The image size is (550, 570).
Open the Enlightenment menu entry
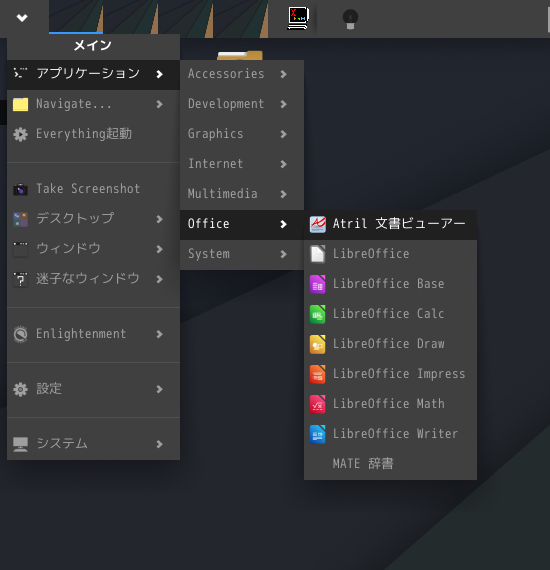coord(93,334)
